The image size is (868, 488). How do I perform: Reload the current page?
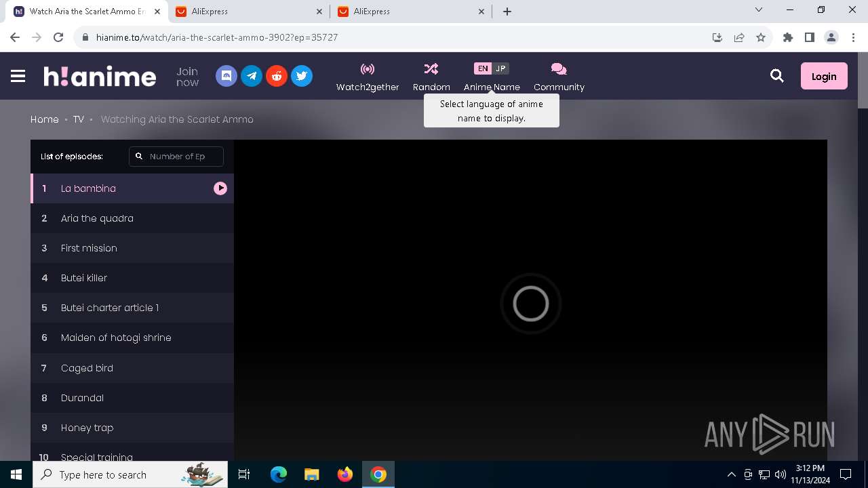(58, 37)
